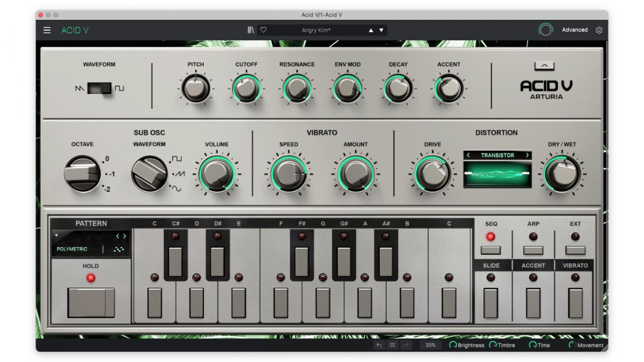Select next preset with down arrow
The width and height of the screenshot is (644, 362).
(x=382, y=31)
